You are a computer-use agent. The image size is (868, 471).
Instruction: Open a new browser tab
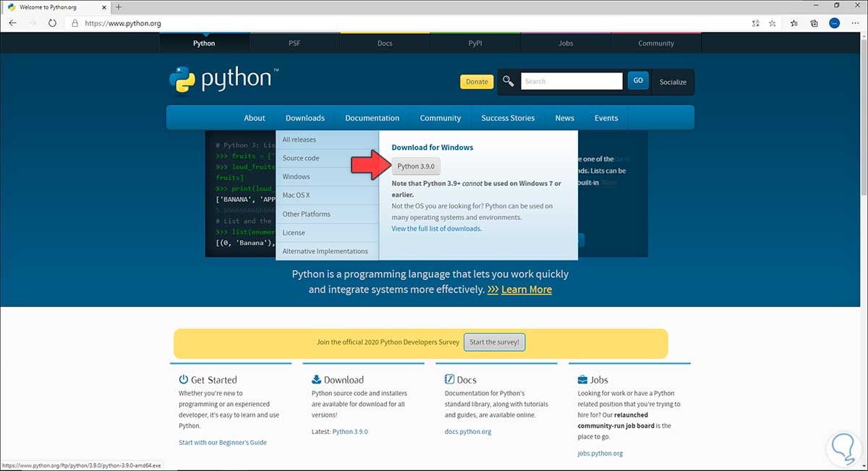[x=119, y=7]
